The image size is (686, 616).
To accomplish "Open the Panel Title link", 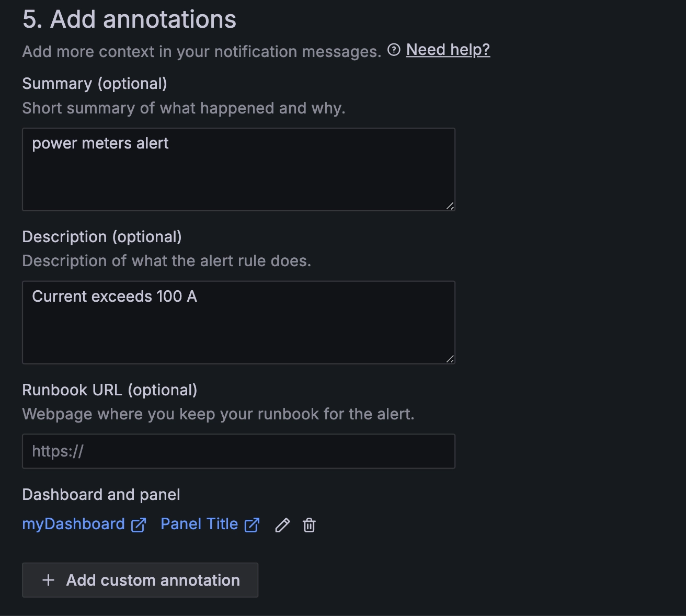I will coord(199,524).
